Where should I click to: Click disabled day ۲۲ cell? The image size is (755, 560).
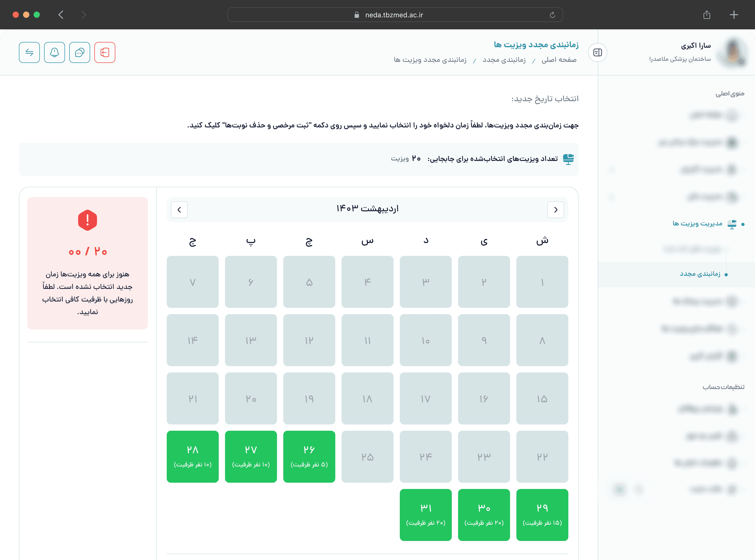(542, 457)
